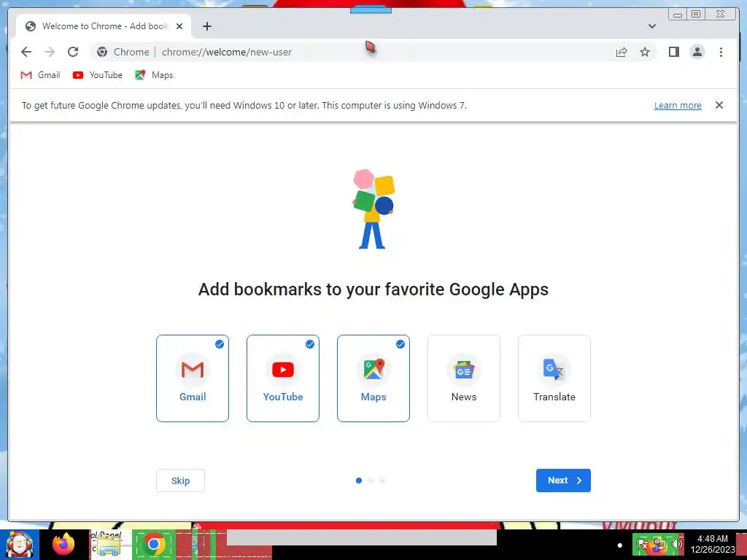Click the forward navigation arrow
747x560 pixels.
click(x=50, y=52)
